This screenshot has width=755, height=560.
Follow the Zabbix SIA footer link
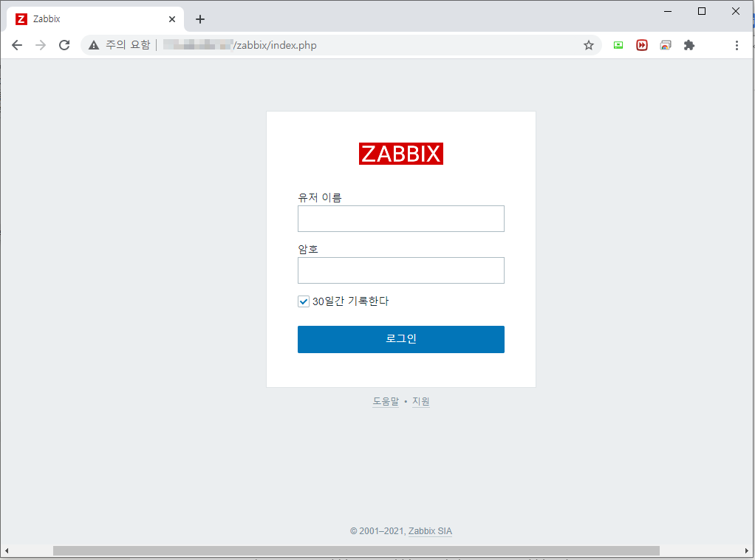tap(430, 531)
